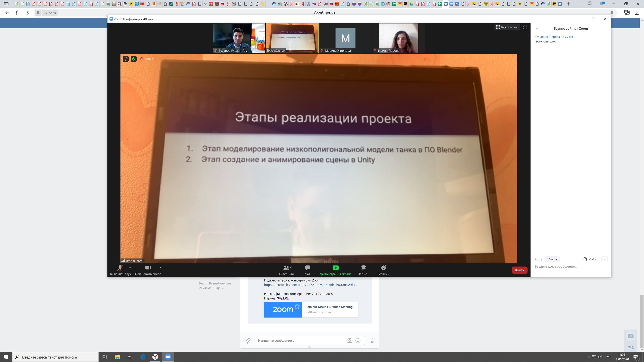Open VK Разработчикам footer link
Image resolution: width=644 pixels, height=362 pixels.
220,283
